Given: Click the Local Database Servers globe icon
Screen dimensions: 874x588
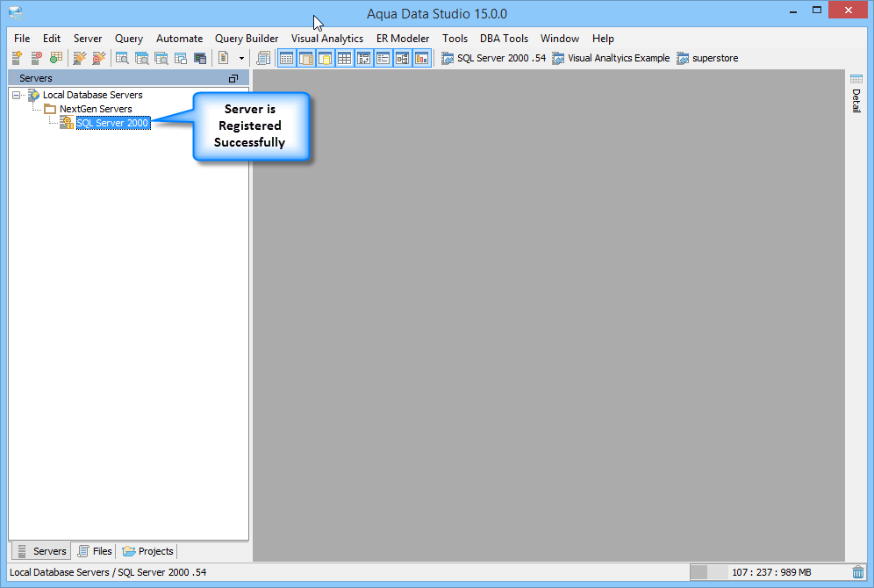Looking at the screenshot, I should tap(34, 96).
